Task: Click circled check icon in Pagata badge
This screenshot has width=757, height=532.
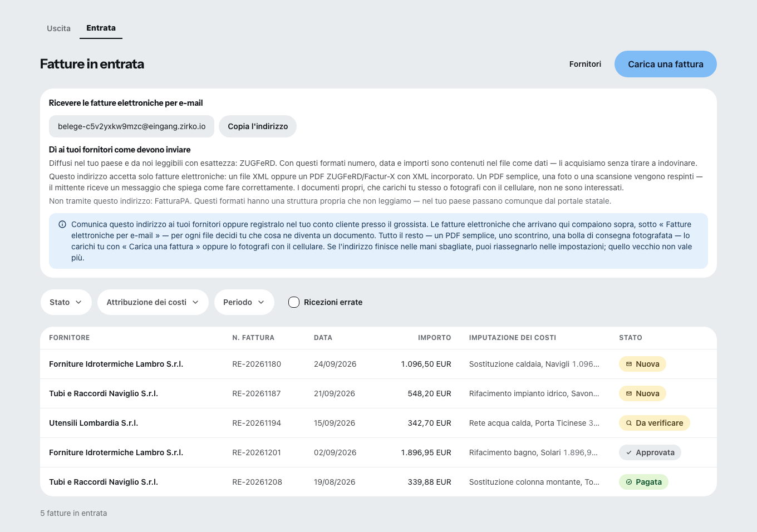Action: click(629, 482)
